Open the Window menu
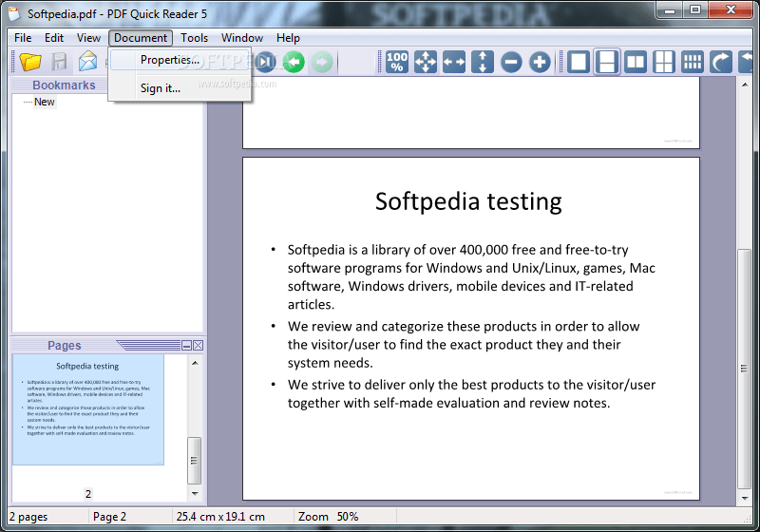Screen dimensions: 760x532 coord(242,38)
